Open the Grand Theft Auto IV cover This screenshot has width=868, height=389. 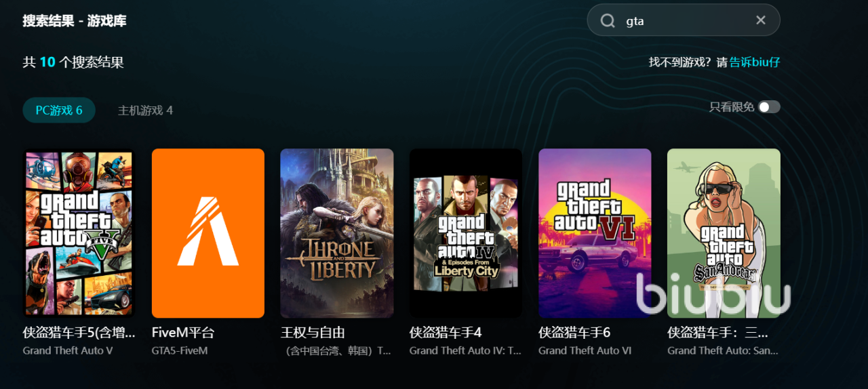click(x=466, y=233)
